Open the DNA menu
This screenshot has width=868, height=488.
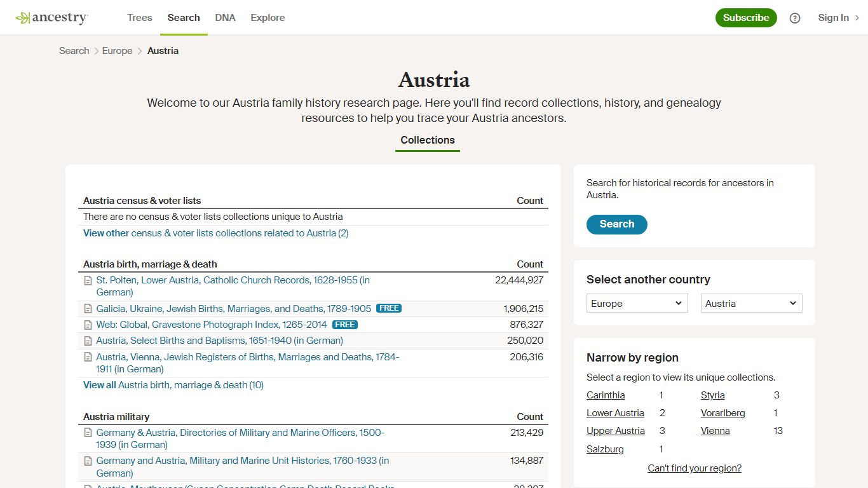225,18
